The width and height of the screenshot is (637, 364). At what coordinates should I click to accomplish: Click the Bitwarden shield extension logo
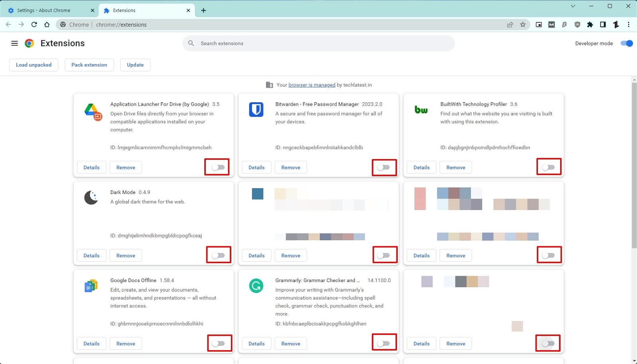256,109
